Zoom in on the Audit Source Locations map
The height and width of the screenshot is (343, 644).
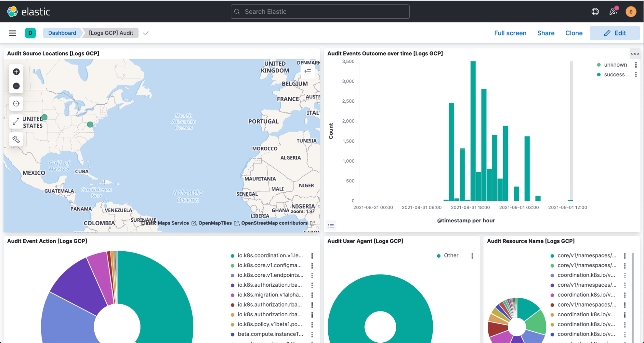(16, 71)
